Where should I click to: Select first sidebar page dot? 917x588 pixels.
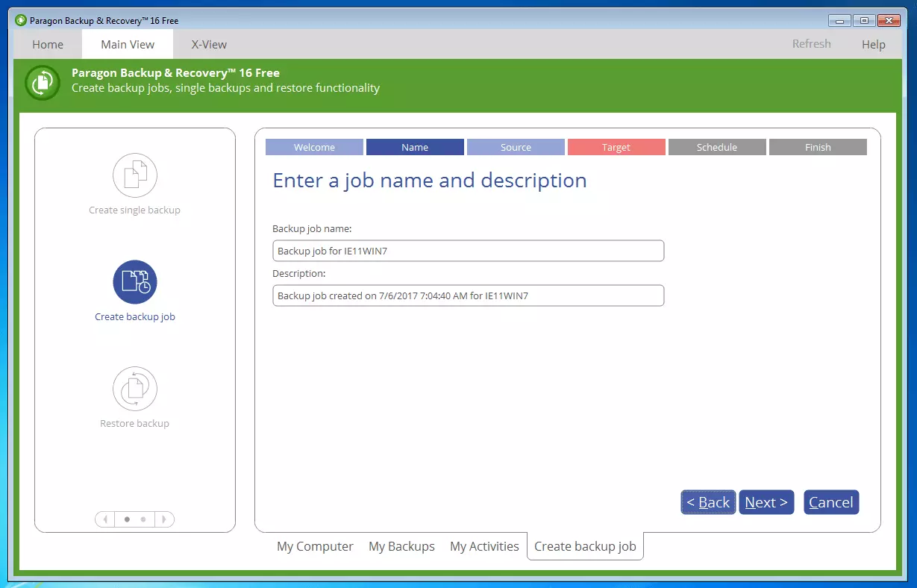[x=127, y=519]
